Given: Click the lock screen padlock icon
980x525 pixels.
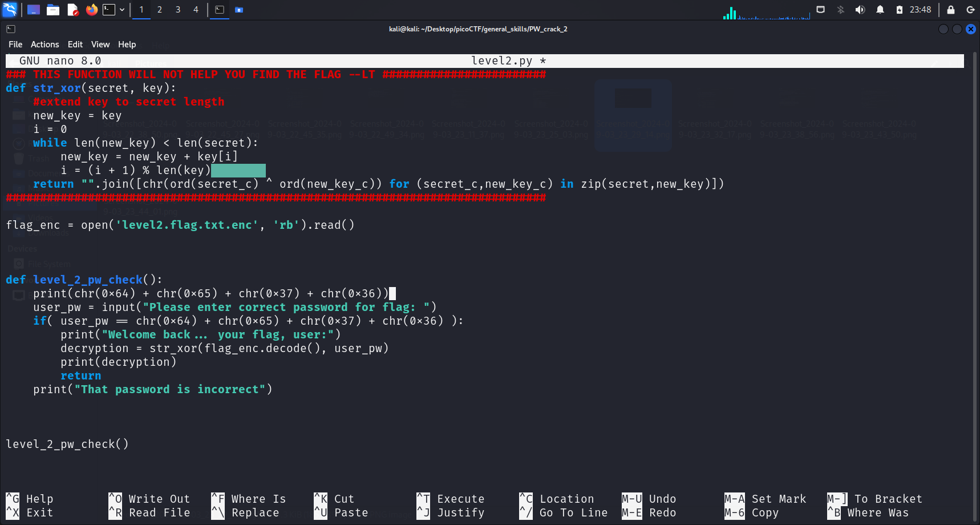Looking at the screenshot, I should coord(951,10).
